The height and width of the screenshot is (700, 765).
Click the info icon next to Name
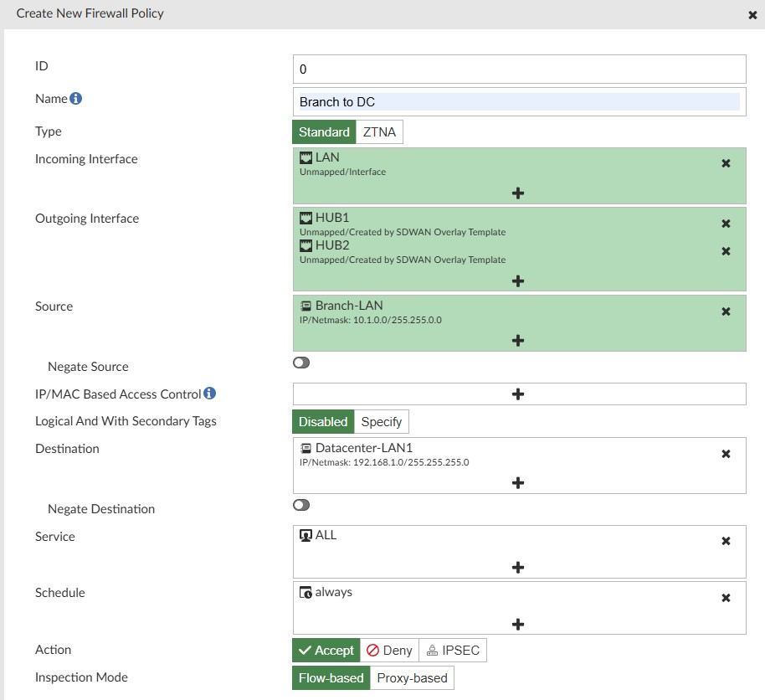[76, 99]
